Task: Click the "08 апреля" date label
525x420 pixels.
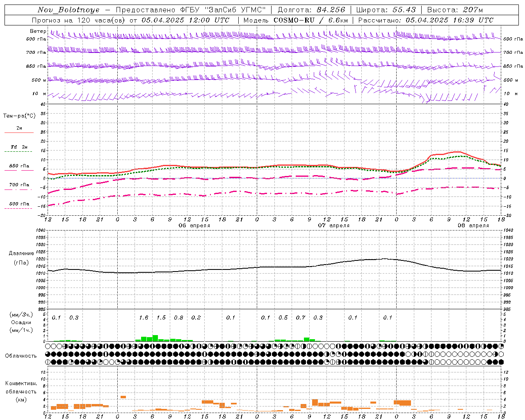Action: (x=473, y=226)
